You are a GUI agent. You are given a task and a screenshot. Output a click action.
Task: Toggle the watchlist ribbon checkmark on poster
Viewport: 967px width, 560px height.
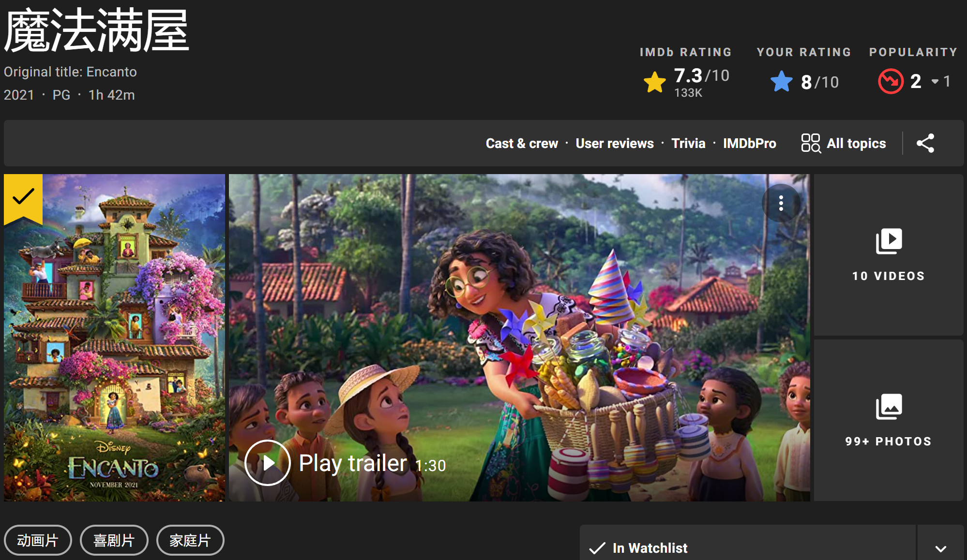[23, 198]
